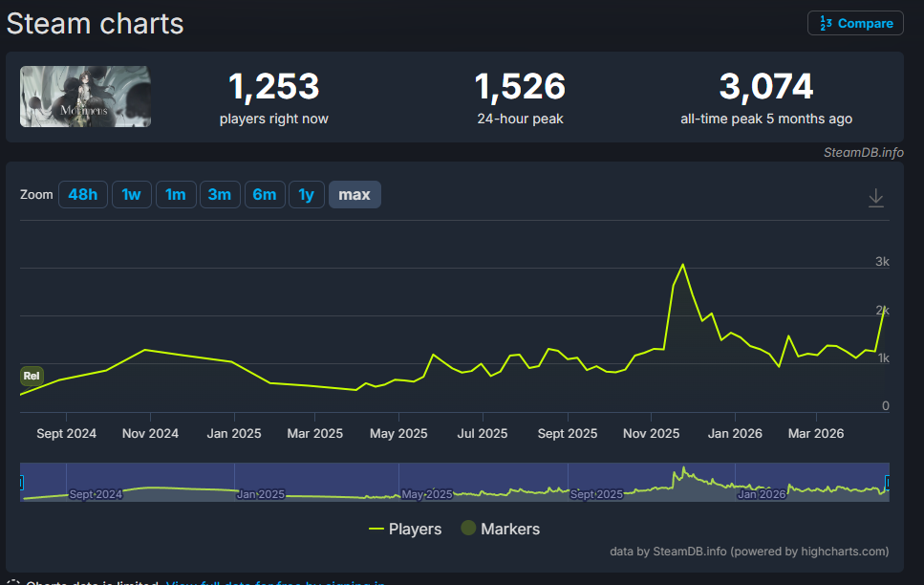This screenshot has width=924, height=585.
Task: Click the Sept 2024 axis label
Action: tap(67, 433)
